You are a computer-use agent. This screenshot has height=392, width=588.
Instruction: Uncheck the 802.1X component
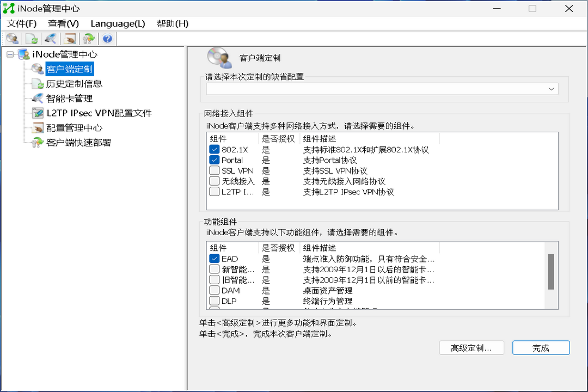tap(214, 149)
